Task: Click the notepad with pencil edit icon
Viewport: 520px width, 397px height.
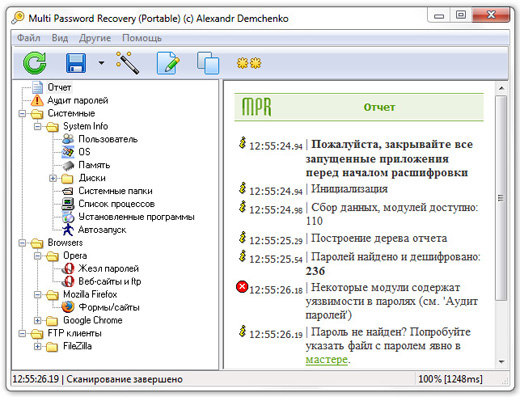Action: [168, 62]
